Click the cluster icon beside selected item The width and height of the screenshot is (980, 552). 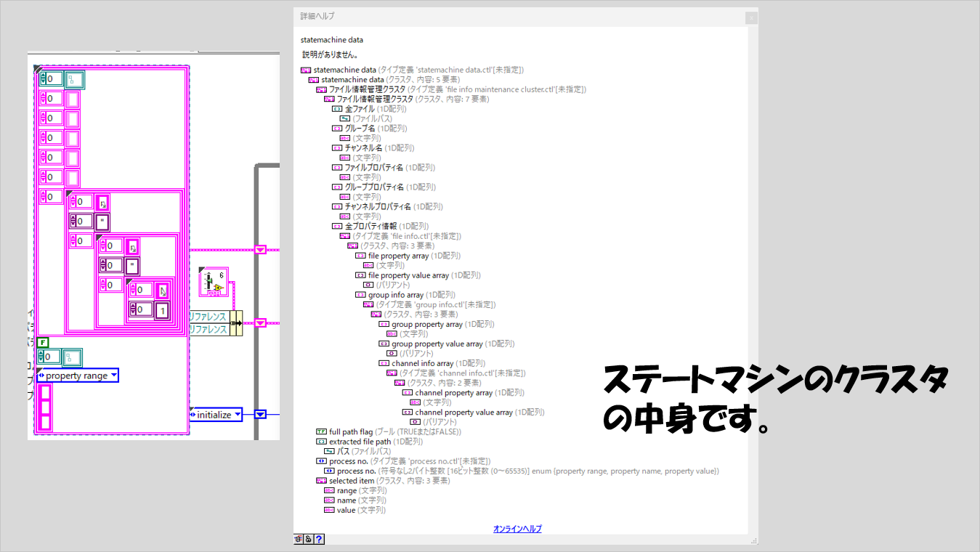click(321, 481)
